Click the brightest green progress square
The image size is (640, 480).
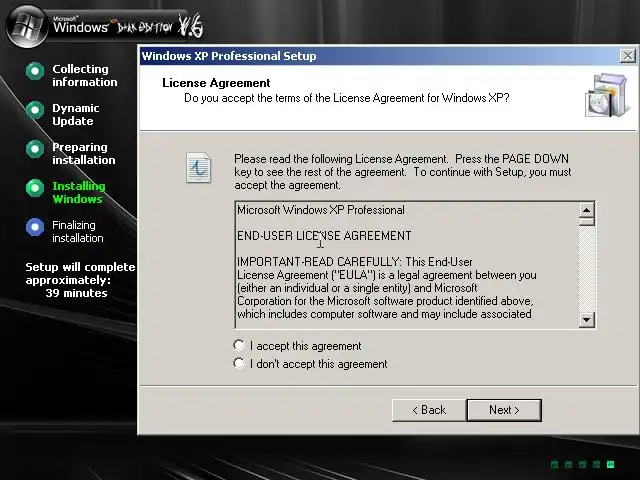pyautogui.click(x=610, y=464)
